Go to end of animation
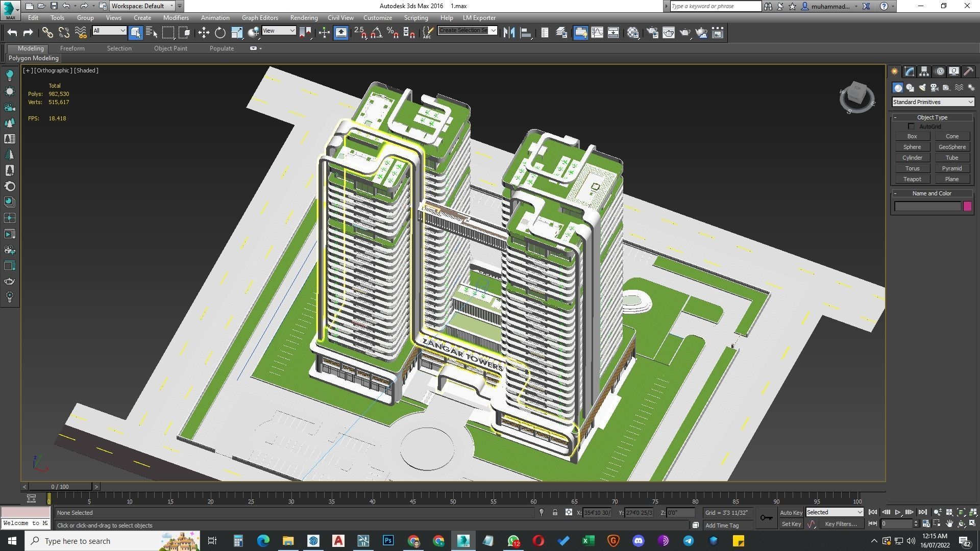 922,512
